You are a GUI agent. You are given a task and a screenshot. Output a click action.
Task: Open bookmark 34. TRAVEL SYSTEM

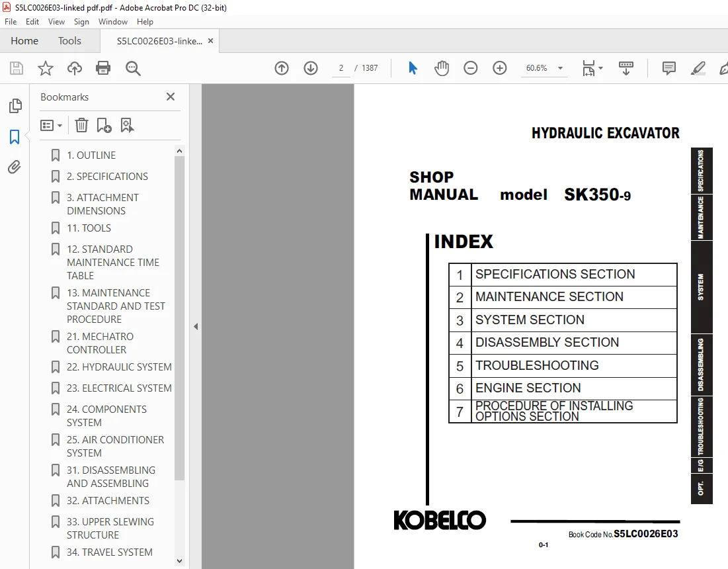pos(110,552)
